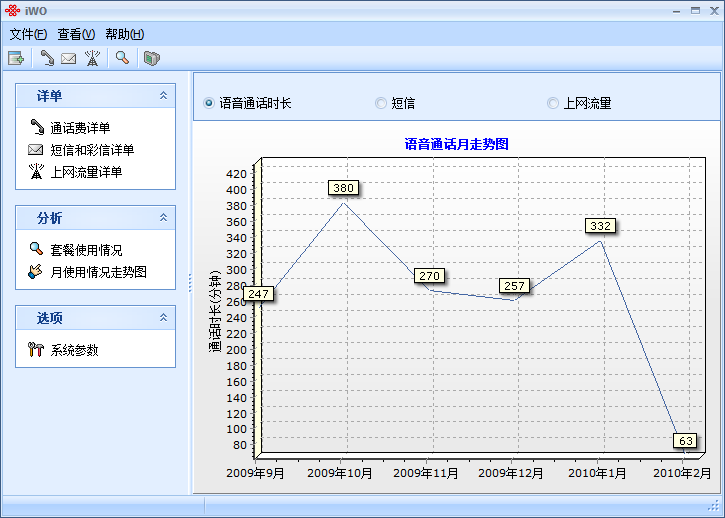Click the phone icon beside 通话费详单

[37, 127]
